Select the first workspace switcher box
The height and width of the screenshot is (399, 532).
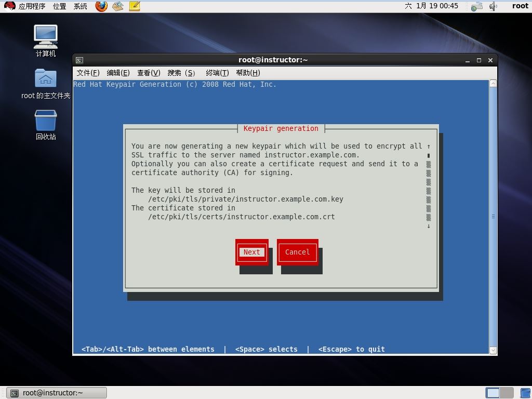(x=493, y=393)
